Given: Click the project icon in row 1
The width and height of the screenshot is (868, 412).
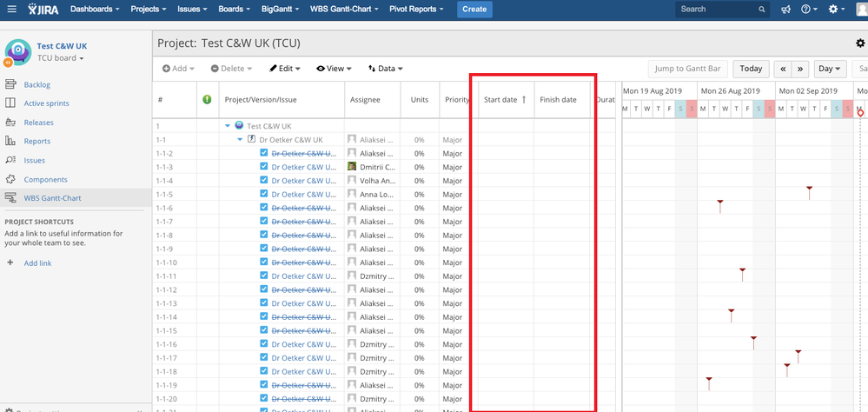Looking at the screenshot, I should tap(239, 125).
